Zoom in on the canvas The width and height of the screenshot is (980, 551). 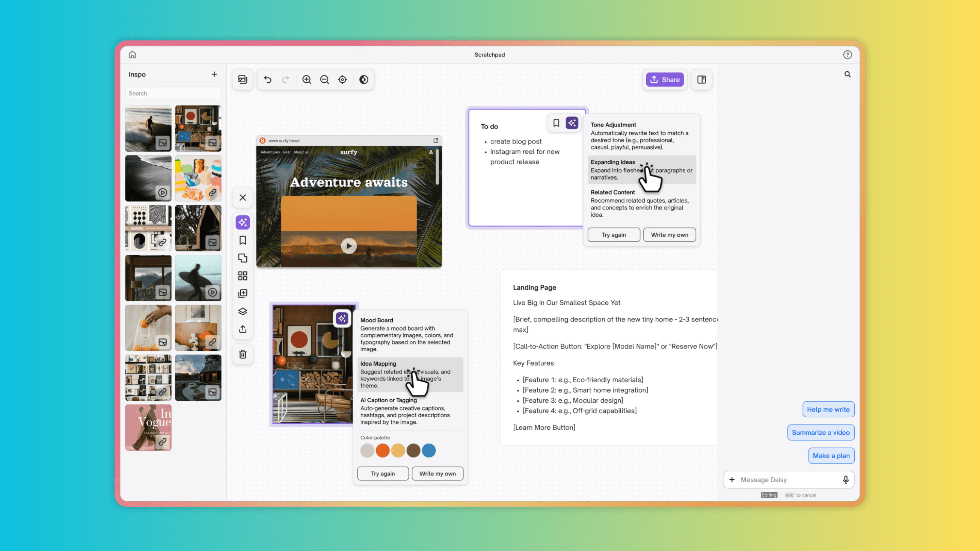(307, 80)
